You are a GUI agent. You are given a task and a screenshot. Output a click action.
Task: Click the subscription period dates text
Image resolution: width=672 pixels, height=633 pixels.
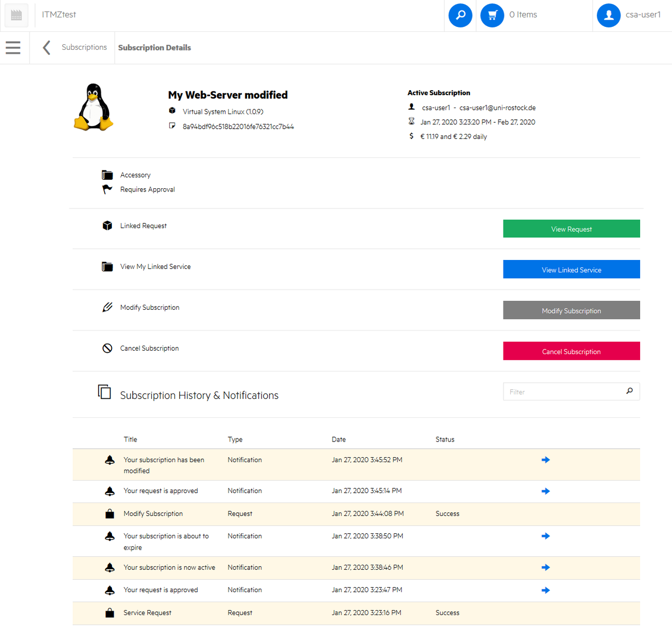tap(478, 122)
